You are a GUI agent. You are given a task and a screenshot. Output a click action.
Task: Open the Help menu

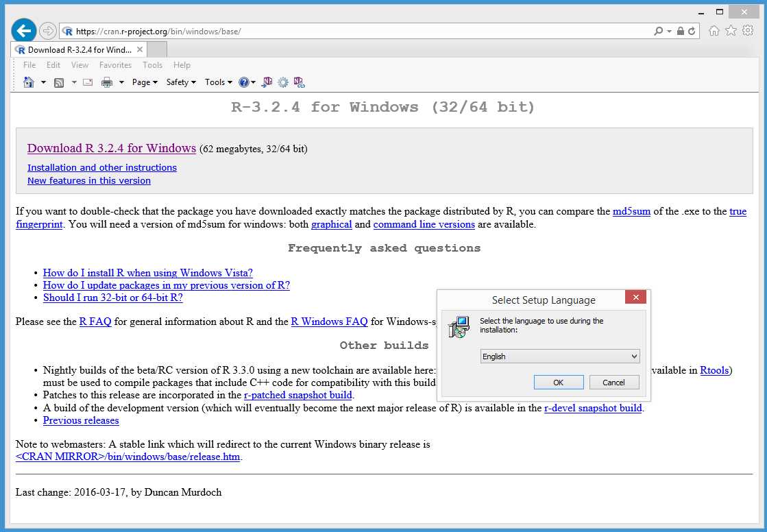pos(182,65)
